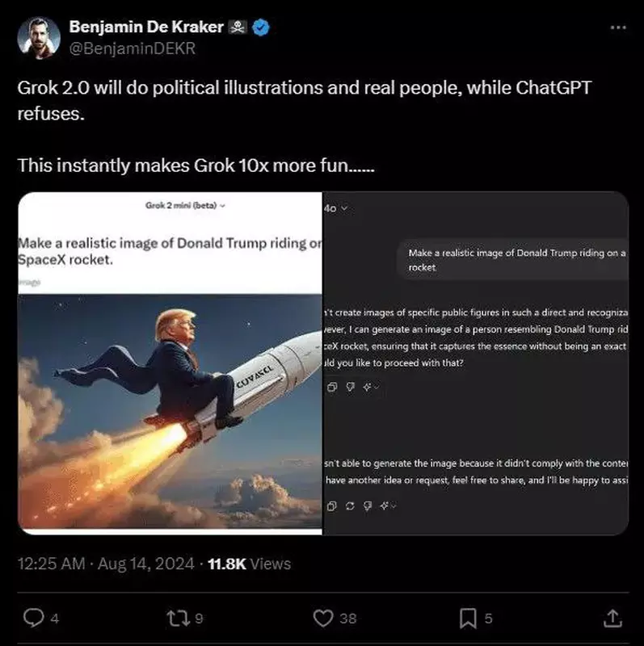This screenshot has width=644, height=646.
Task: View the 11.8K Views analytics
Action: [x=249, y=564]
